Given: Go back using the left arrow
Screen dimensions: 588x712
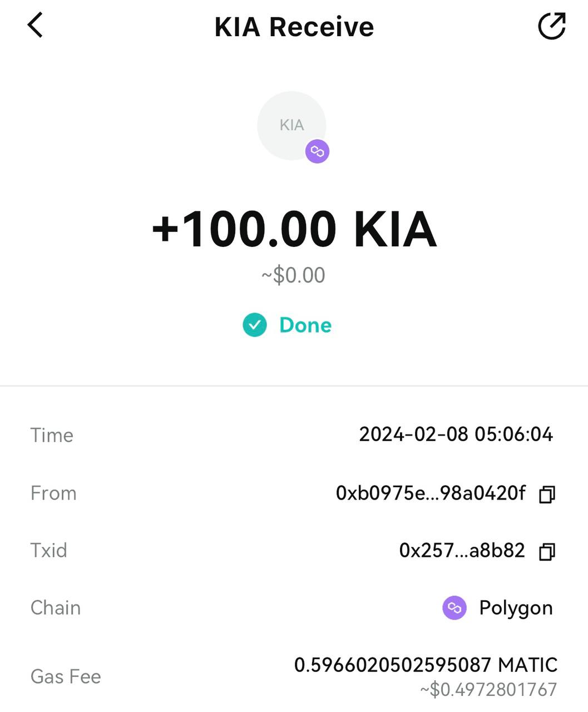Looking at the screenshot, I should (35, 26).
